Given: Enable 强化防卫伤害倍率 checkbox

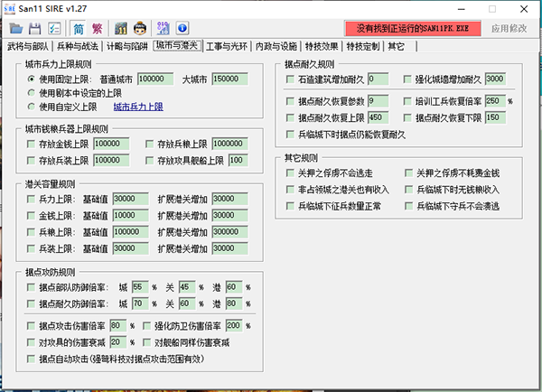Looking at the screenshot, I should 147,326.
